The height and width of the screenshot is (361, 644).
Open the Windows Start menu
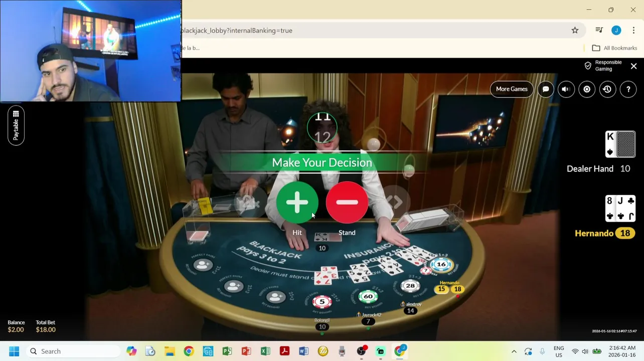14,351
